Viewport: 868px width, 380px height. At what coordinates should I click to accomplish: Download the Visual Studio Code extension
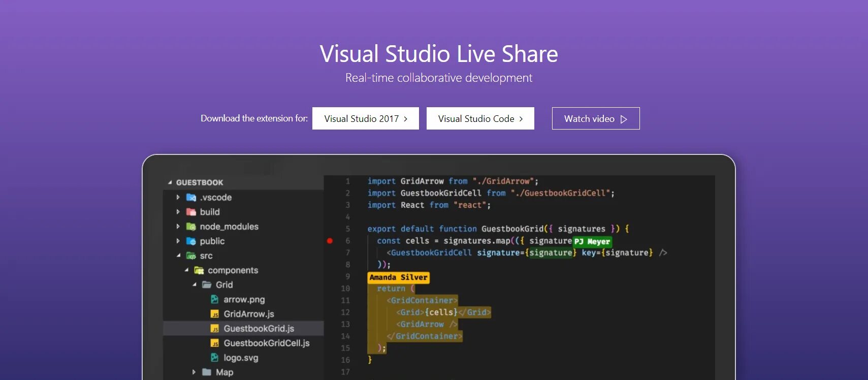coord(480,118)
